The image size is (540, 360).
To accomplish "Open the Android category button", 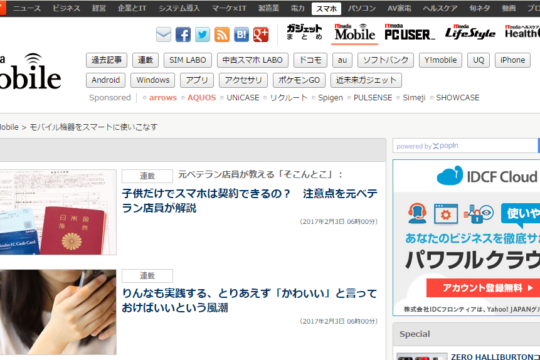I will 106,80.
